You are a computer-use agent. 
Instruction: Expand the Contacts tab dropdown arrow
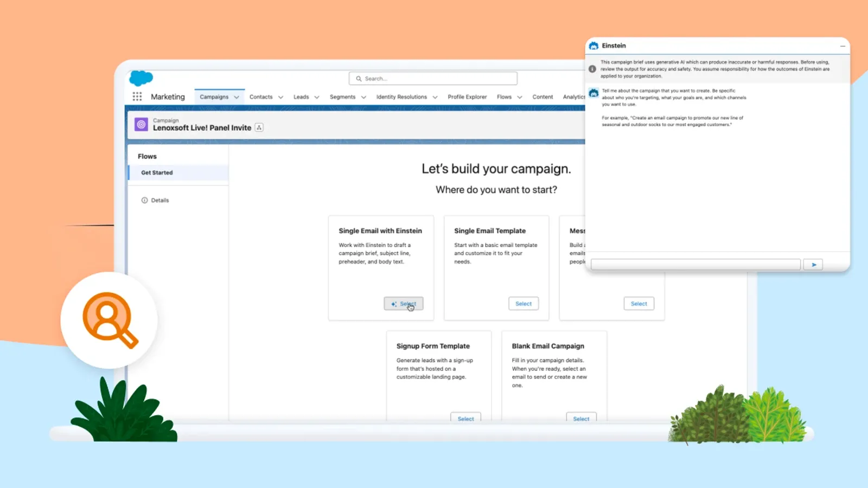[280, 97]
